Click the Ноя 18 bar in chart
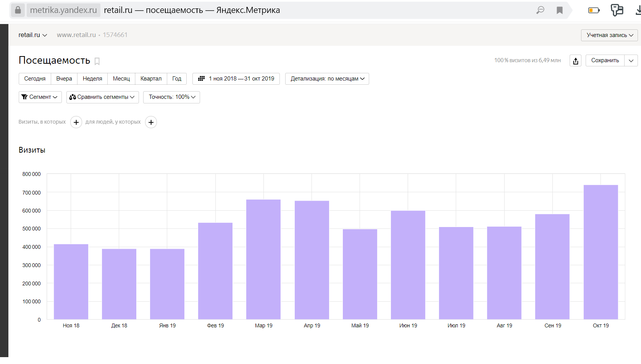This screenshot has height=364, width=641. click(x=71, y=282)
